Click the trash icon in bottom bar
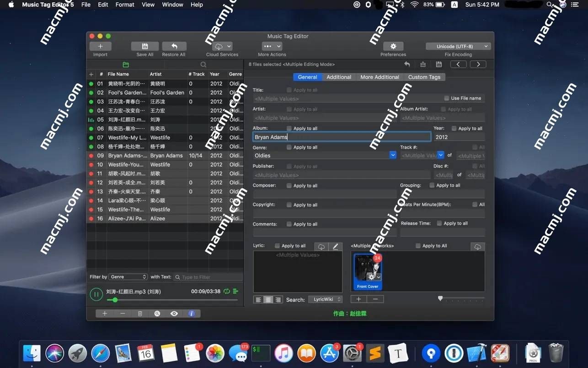This screenshot has height=368, width=588. coord(140,314)
